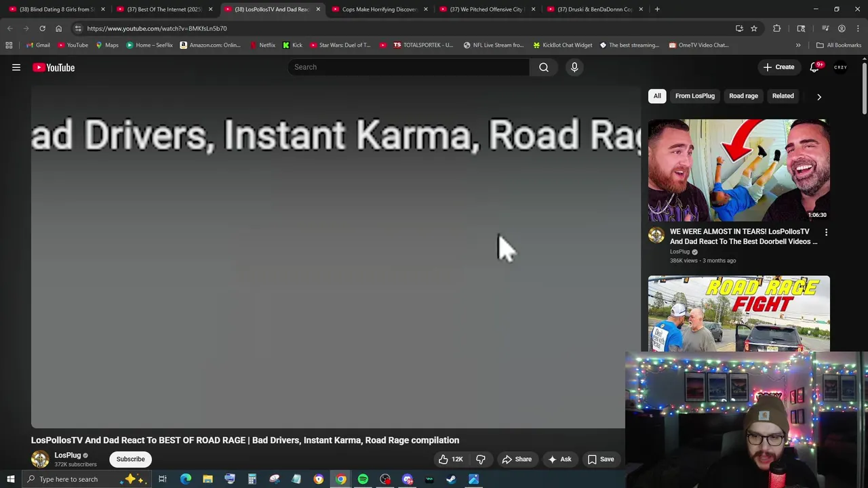The height and width of the screenshot is (488, 868).
Task: Open the WE WERE ALMOST IN TEARS video title
Action: click(743, 237)
